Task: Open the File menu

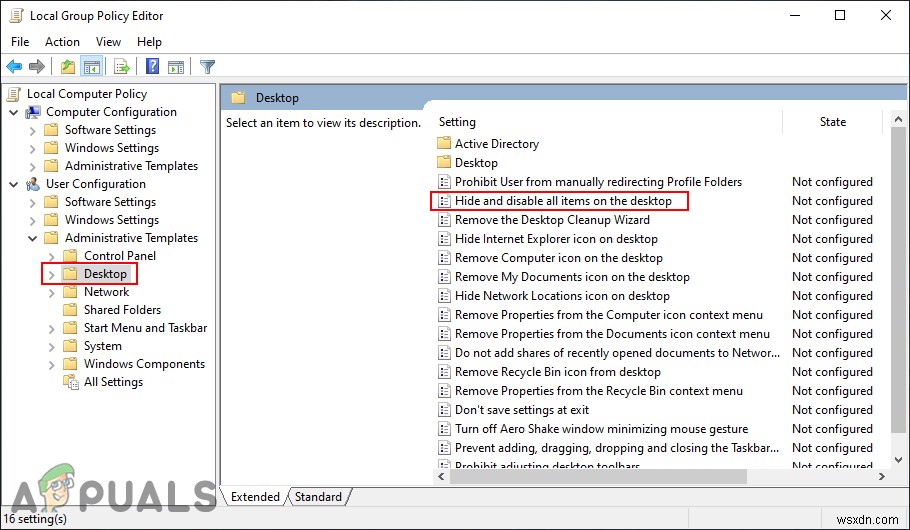Action: (x=20, y=42)
